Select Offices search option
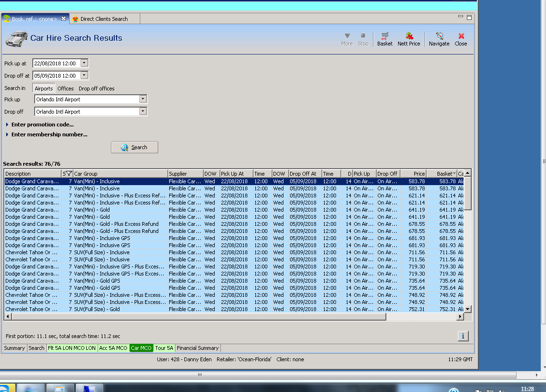 point(65,89)
